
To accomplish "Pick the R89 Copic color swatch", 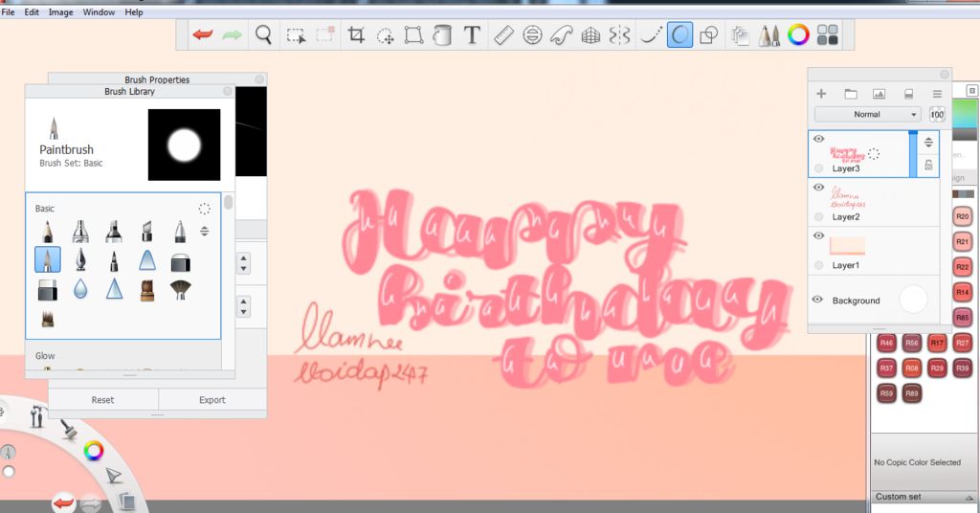I will [x=912, y=393].
